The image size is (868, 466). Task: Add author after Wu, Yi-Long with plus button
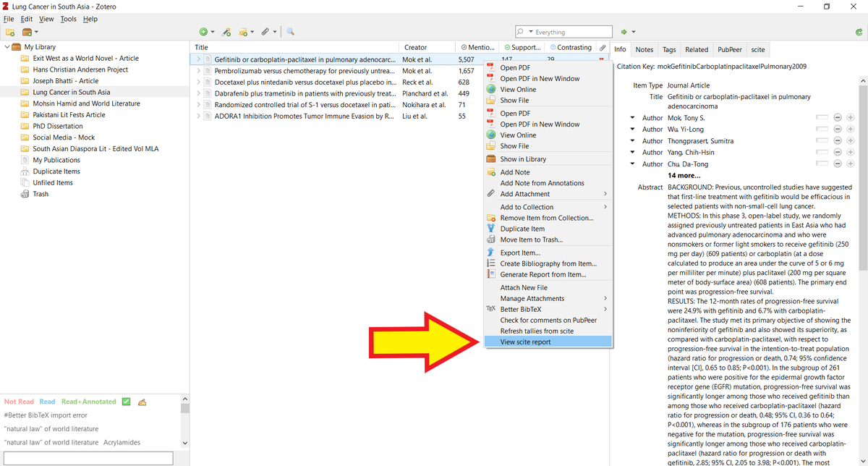[851, 130]
